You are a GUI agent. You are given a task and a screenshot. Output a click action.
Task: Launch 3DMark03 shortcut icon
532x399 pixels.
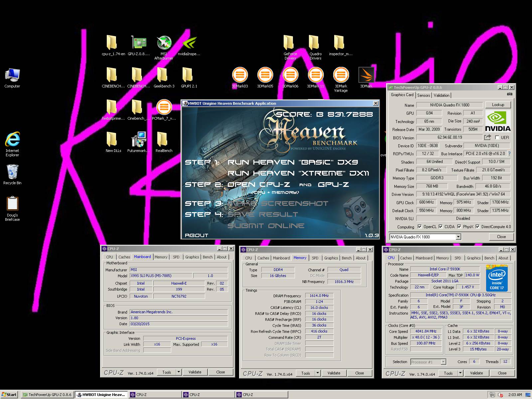click(240, 75)
